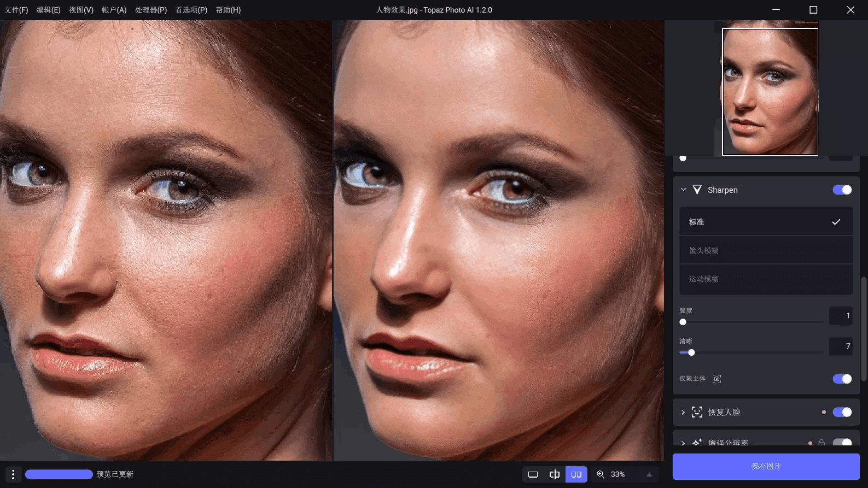The width and height of the screenshot is (868, 488).
Task: Click the Sharpen triangle icon
Action: (x=697, y=190)
